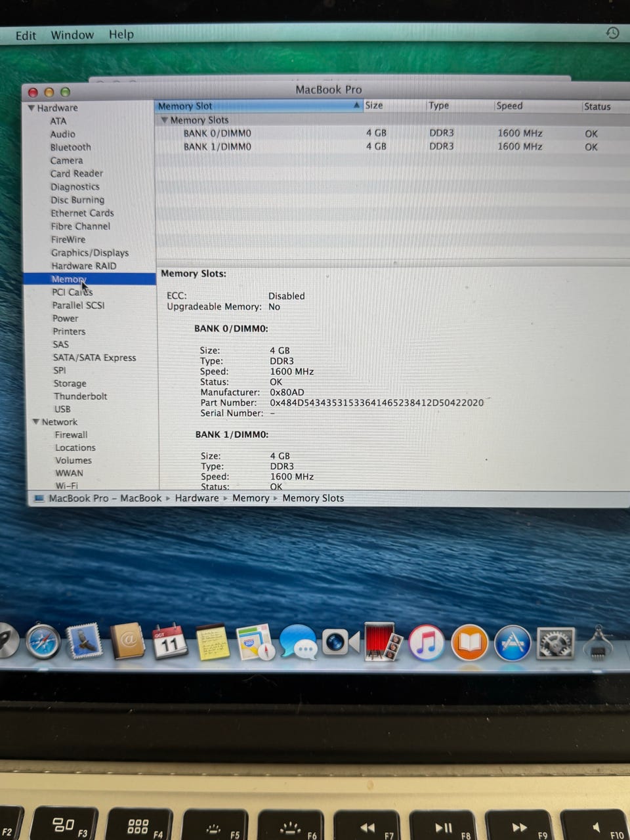Open the Help menu

pyautogui.click(x=121, y=34)
